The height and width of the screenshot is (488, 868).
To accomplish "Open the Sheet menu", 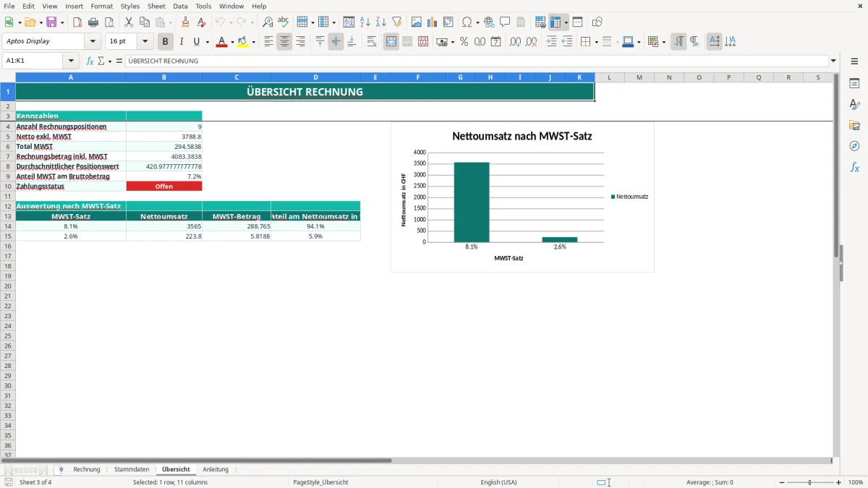I will (156, 6).
